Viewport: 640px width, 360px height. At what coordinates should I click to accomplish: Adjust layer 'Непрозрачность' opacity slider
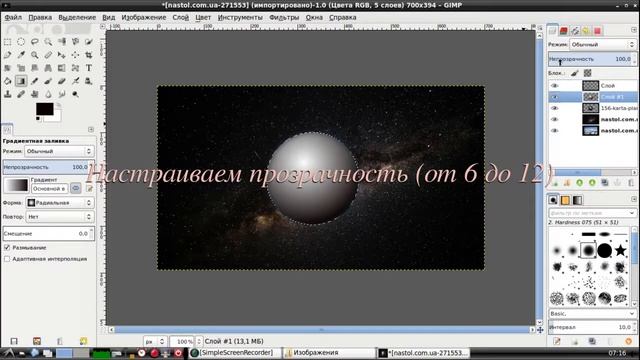click(592, 59)
